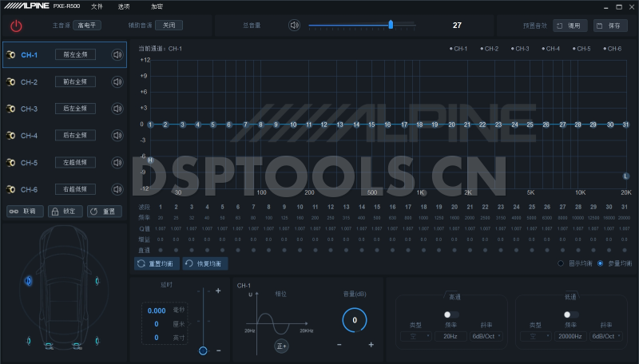
Task: Increase delay with the plus icon
Action: tap(218, 291)
